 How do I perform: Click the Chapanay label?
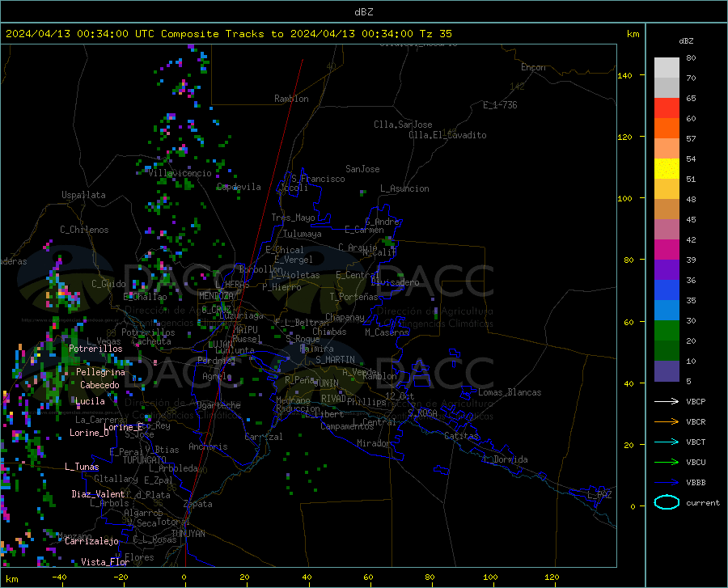click(345, 317)
